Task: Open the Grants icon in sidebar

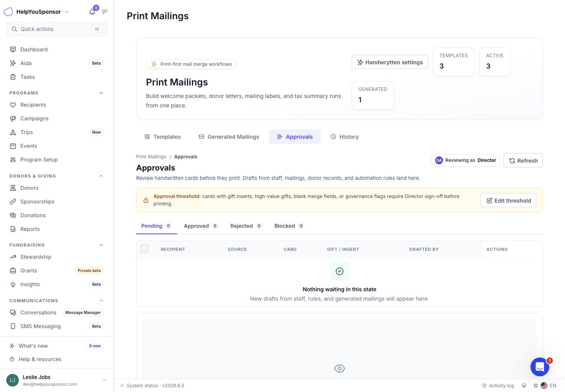Action: coord(13,270)
